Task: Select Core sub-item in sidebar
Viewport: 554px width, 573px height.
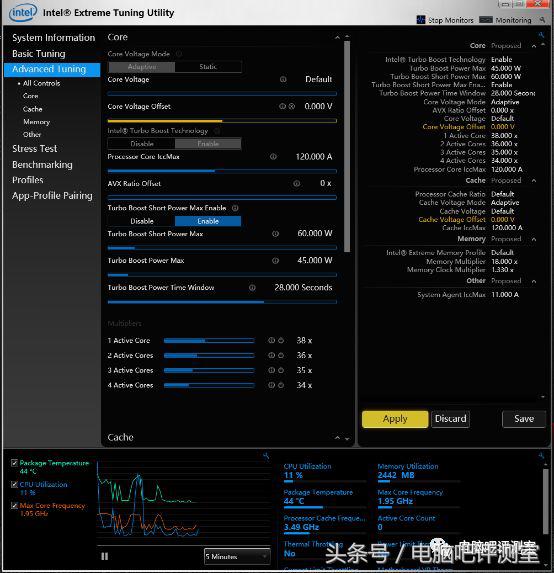Action: (x=30, y=96)
